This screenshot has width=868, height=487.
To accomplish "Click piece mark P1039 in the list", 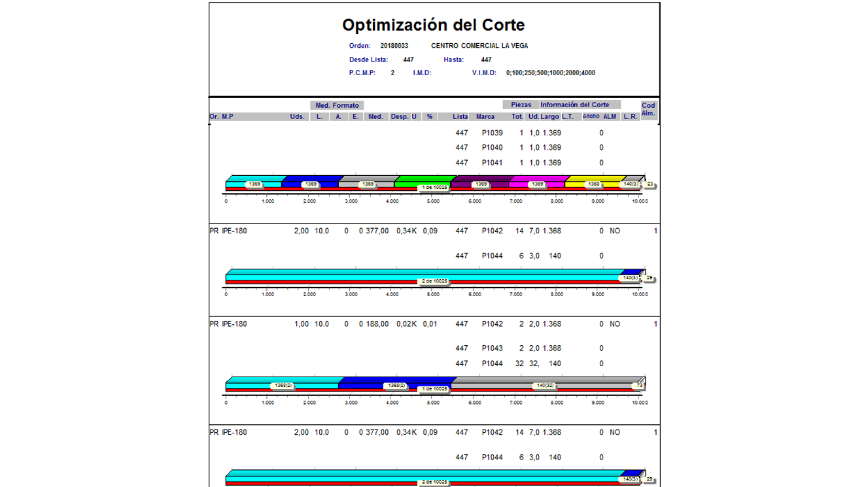I will (492, 133).
